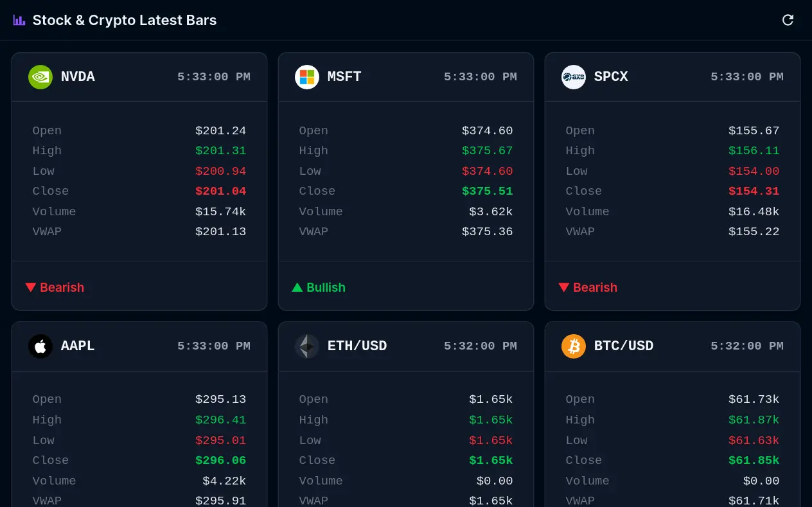The image size is (812, 507).
Task: Click MSFT's 5:33:00 PM timestamp
Action: coord(481,77)
